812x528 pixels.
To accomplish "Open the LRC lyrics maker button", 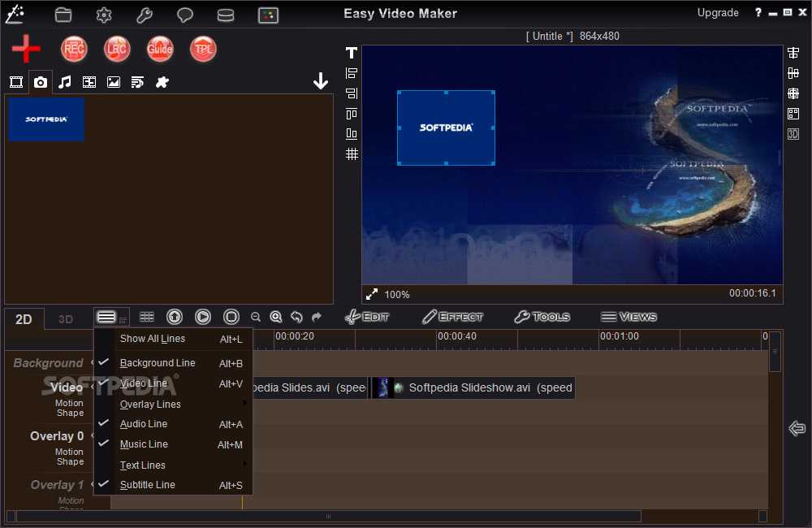I will click(x=117, y=50).
